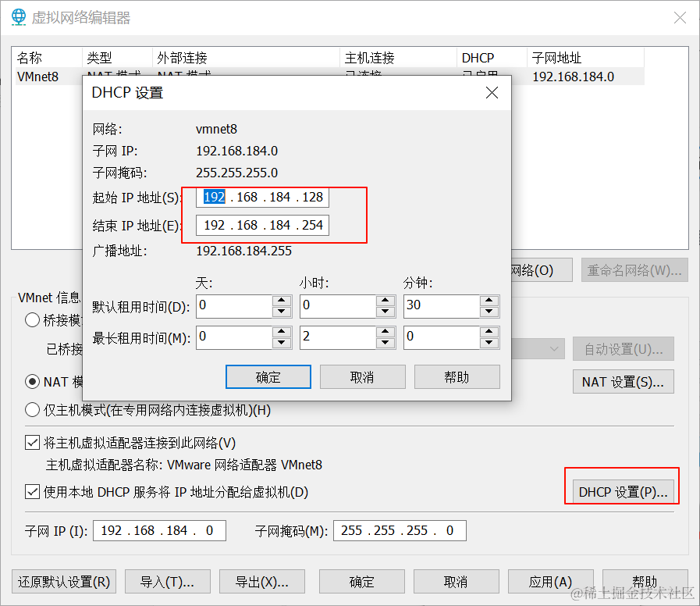Edit the 起始 IP 地址 field
Image resolution: width=700 pixels, height=606 pixels.
(261, 197)
